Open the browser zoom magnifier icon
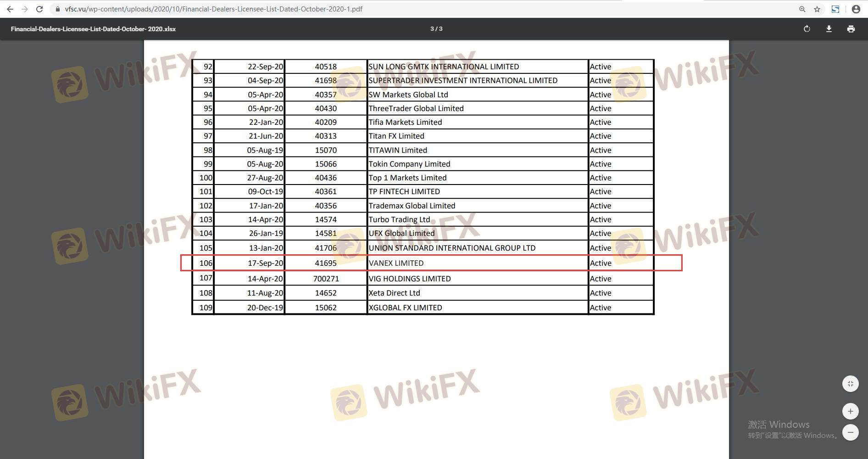Image resolution: width=868 pixels, height=459 pixels. [x=802, y=9]
